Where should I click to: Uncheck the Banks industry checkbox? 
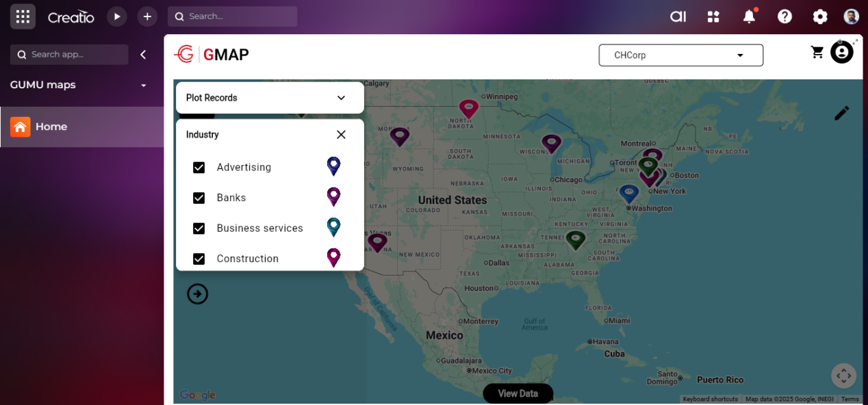199,198
